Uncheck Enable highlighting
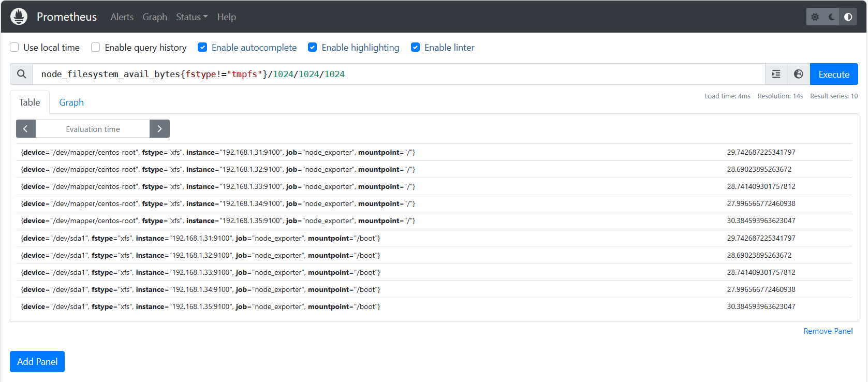 click(x=313, y=48)
